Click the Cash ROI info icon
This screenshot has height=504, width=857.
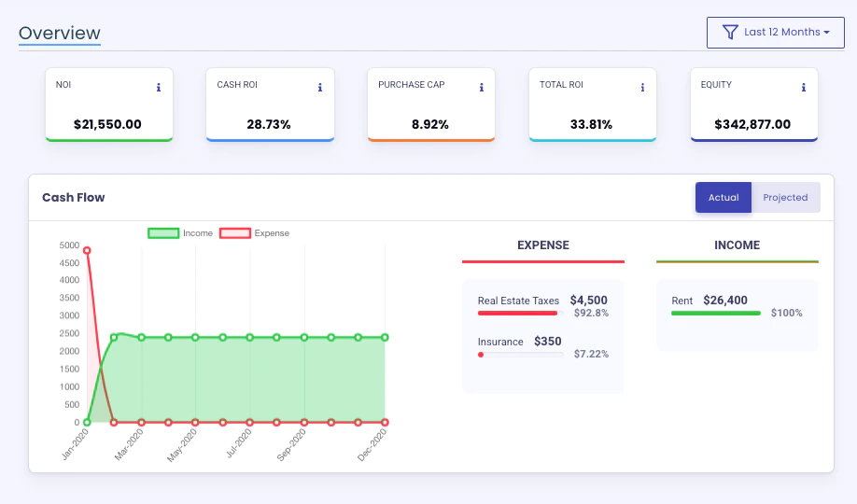coord(319,88)
